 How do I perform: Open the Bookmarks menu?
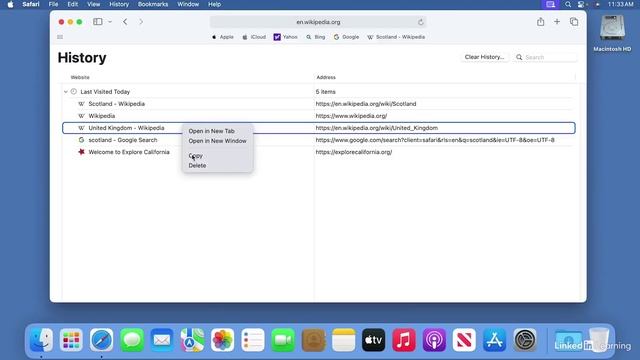coord(153,4)
